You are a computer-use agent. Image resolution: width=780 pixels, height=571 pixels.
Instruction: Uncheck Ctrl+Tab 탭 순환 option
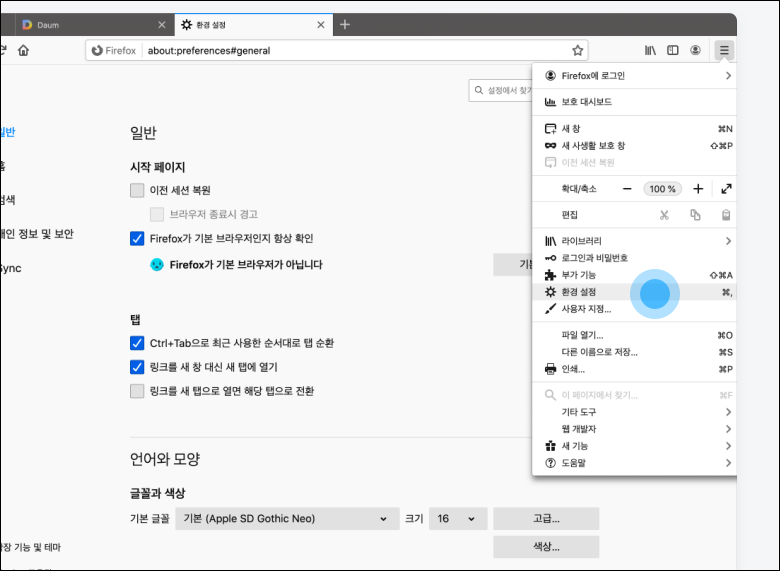point(137,343)
